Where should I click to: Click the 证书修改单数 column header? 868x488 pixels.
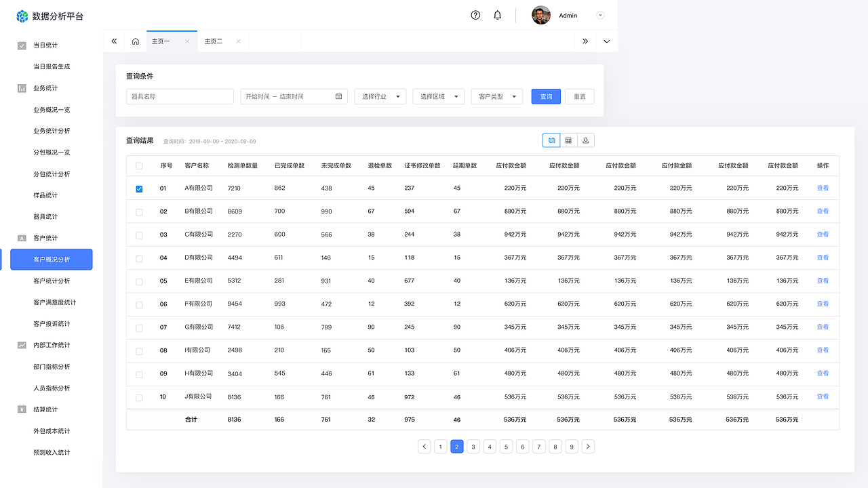[422, 165]
